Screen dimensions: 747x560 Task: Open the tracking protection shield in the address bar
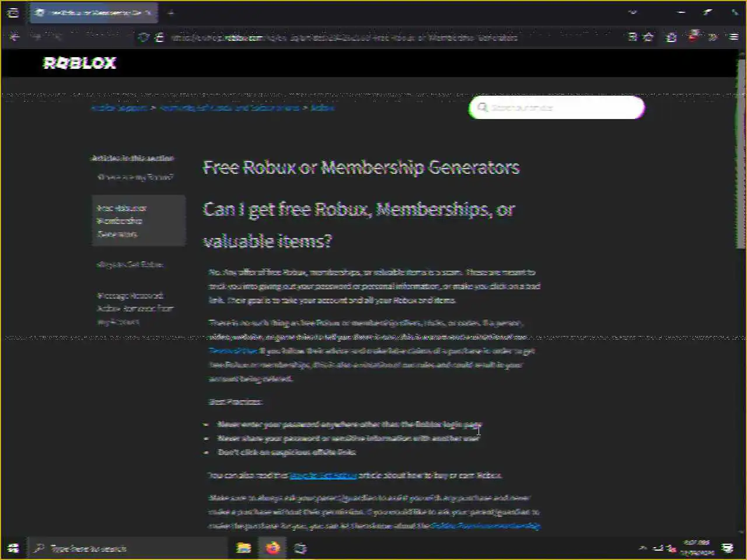point(144,37)
